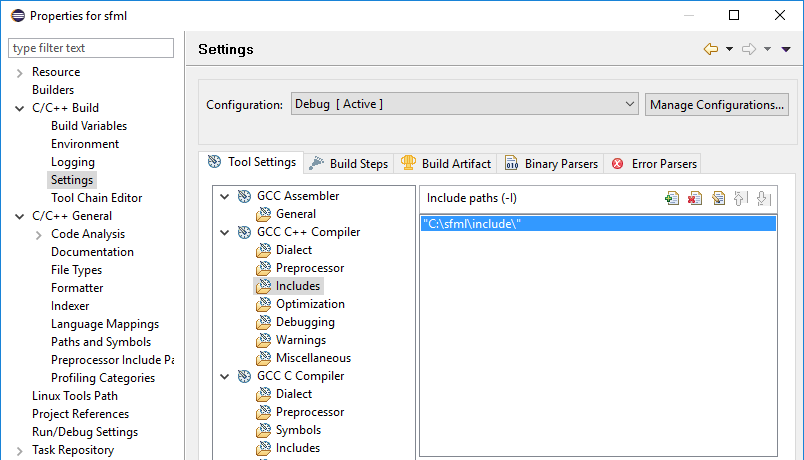Open the Project References page
The width and height of the screenshot is (804, 460).
coord(81,414)
